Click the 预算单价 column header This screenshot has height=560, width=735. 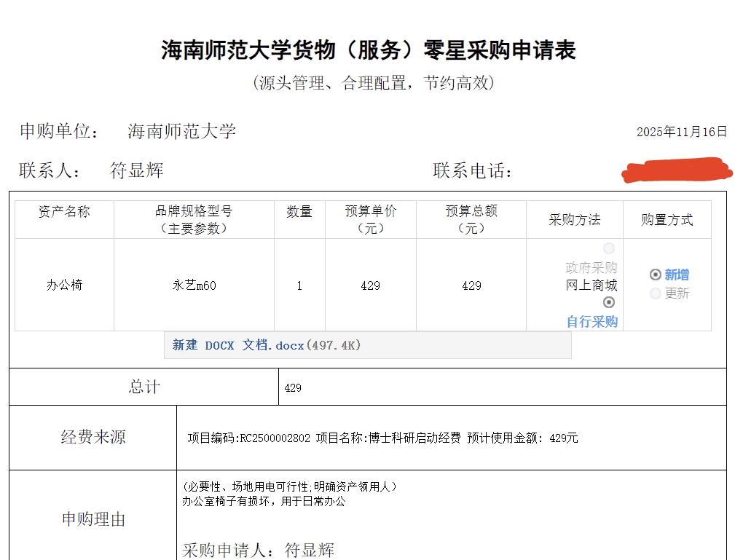click(371, 219)
